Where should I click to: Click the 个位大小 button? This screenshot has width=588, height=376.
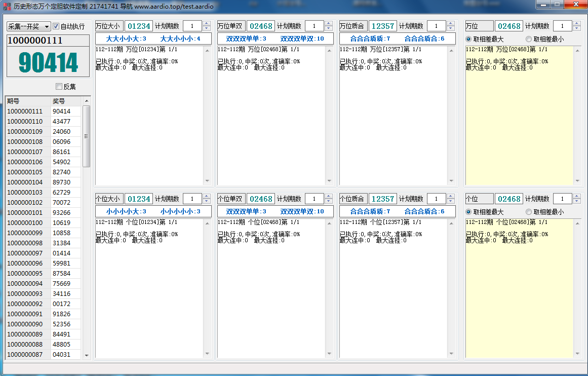pos(109,199)
